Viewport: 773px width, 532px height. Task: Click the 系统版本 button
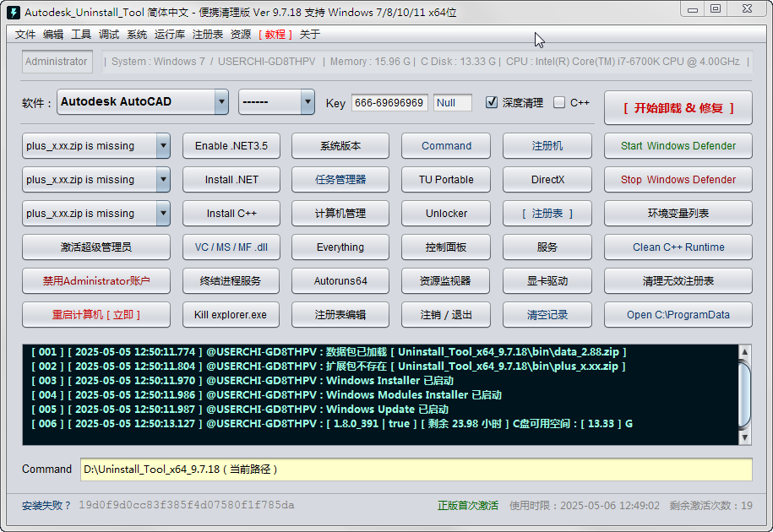click(x=340, y=146)
